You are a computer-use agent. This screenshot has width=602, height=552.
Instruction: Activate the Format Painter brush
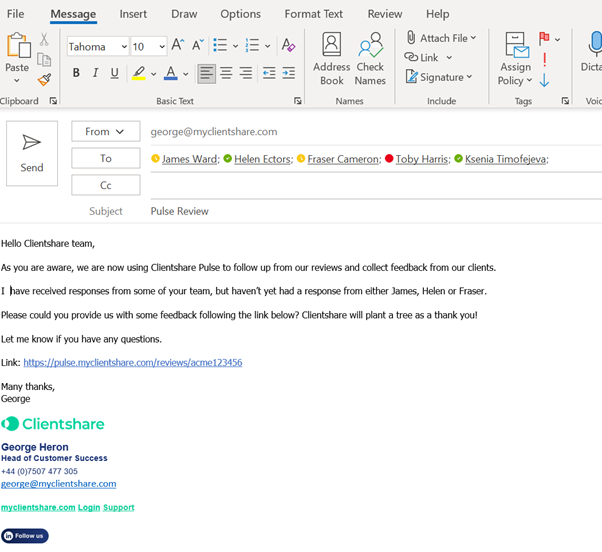44,79
